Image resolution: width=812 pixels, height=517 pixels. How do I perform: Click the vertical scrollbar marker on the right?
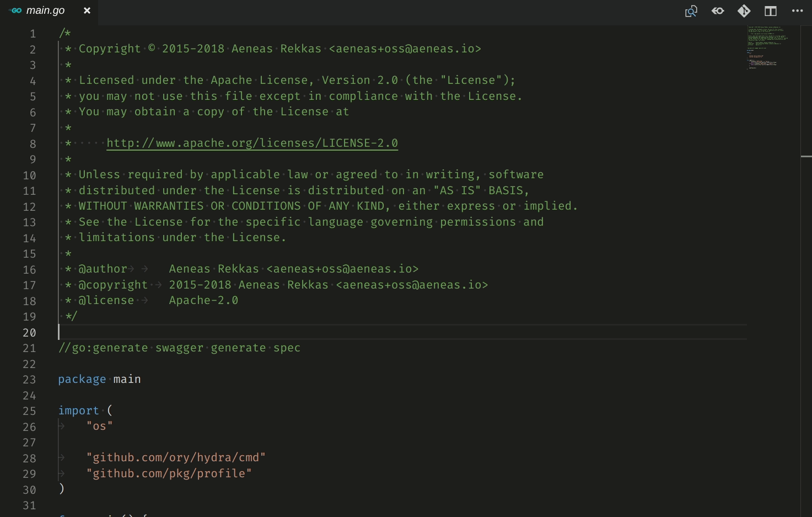click(806, 157)
